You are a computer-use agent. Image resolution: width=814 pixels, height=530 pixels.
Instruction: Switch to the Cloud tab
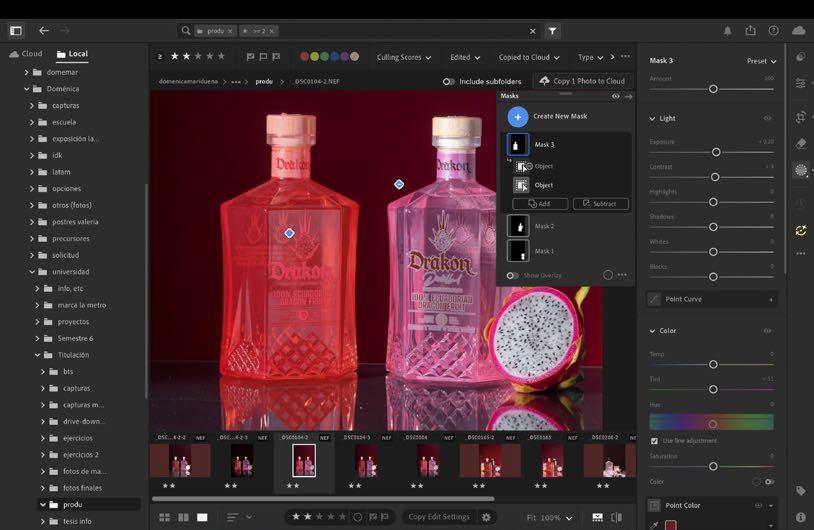click(x=26, y=53)
